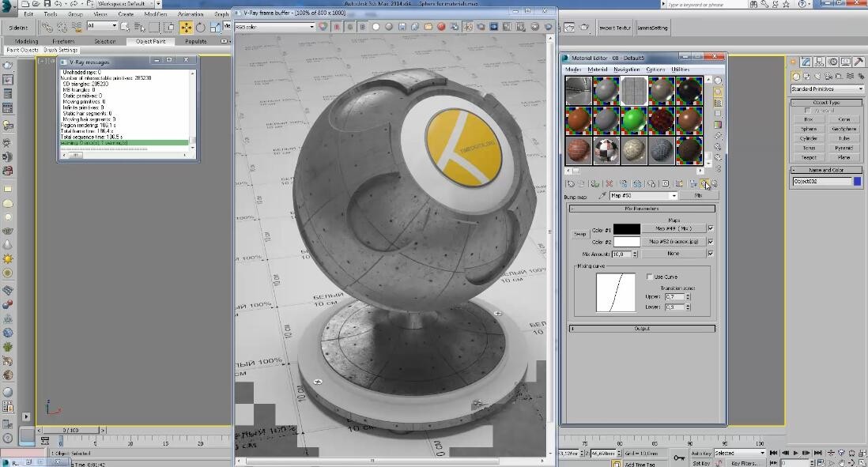
Task: Expand the Output rollout
Action: point(642,329)
